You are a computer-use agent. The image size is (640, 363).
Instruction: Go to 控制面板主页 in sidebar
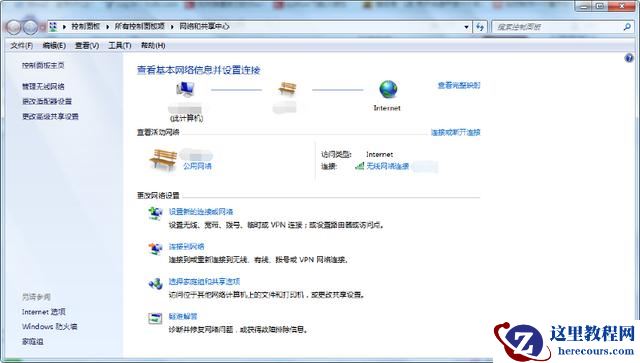tap(43, 65)
